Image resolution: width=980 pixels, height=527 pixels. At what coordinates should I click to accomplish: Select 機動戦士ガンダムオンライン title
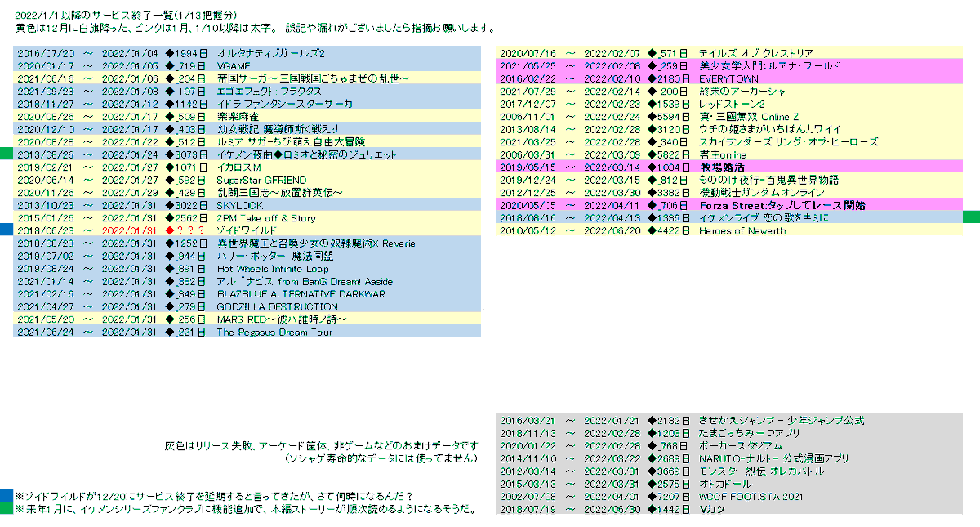[x=762, y=192]
